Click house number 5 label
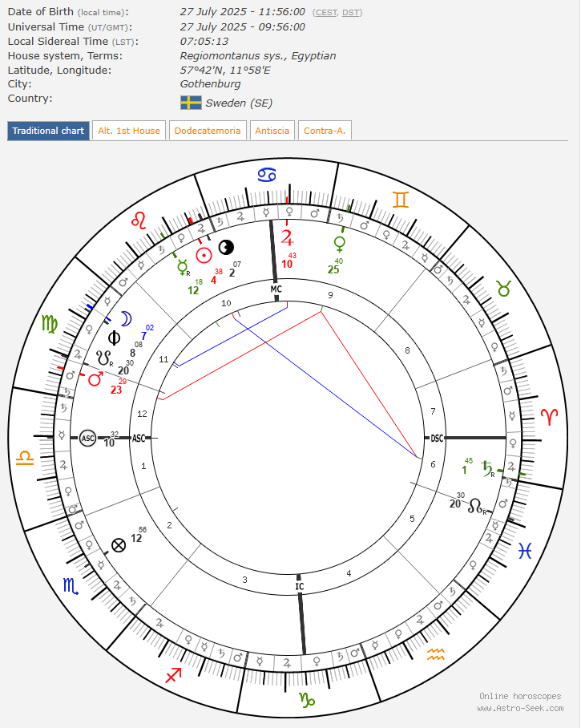581x728 pixels. [x=412, y=519]
